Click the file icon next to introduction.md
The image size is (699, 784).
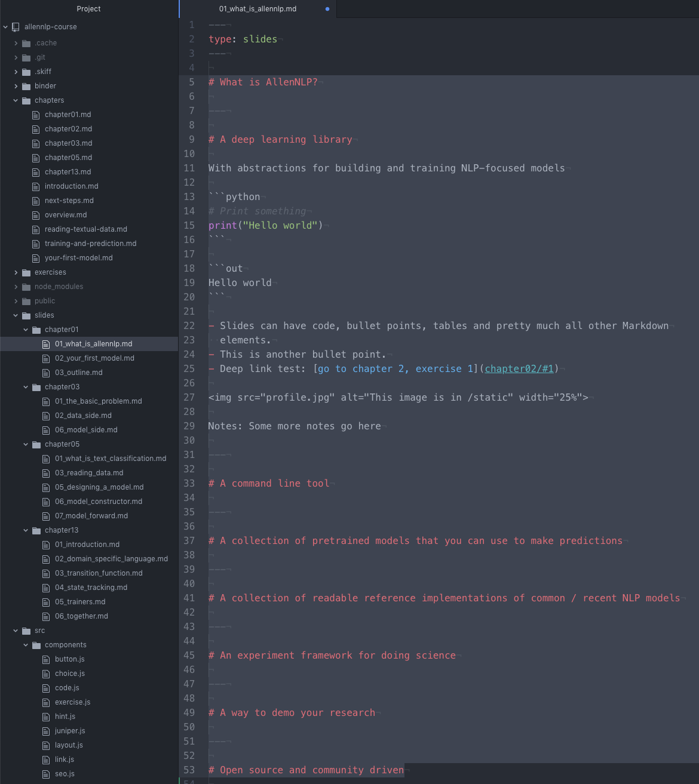pos(36,186)
